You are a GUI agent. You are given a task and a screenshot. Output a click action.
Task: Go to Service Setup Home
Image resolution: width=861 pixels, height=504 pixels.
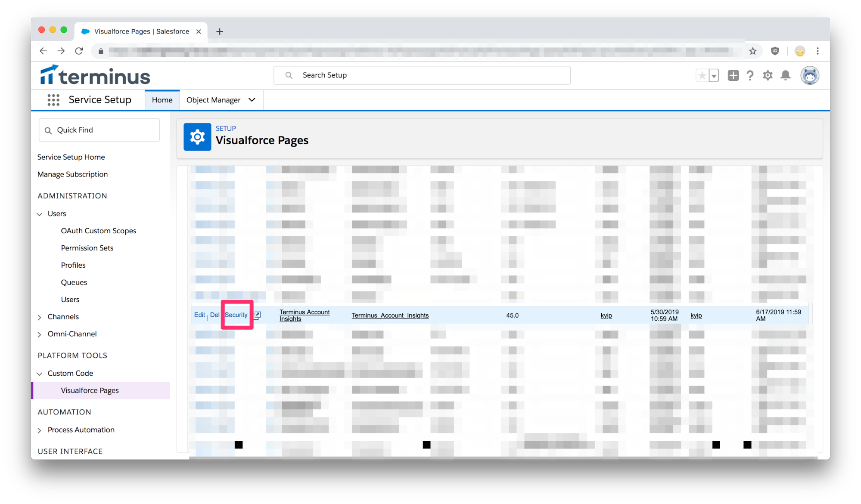[71, 157]
